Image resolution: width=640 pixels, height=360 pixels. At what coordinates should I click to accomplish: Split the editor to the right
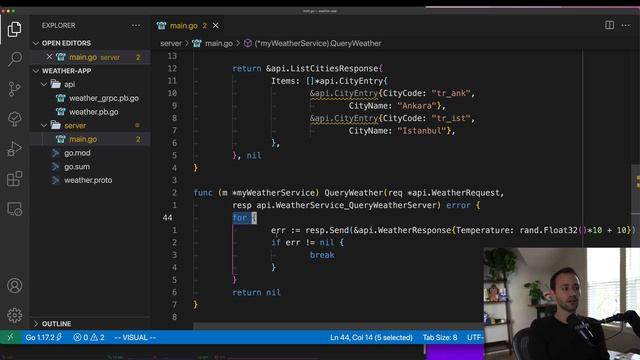click(x=609, y=25)
